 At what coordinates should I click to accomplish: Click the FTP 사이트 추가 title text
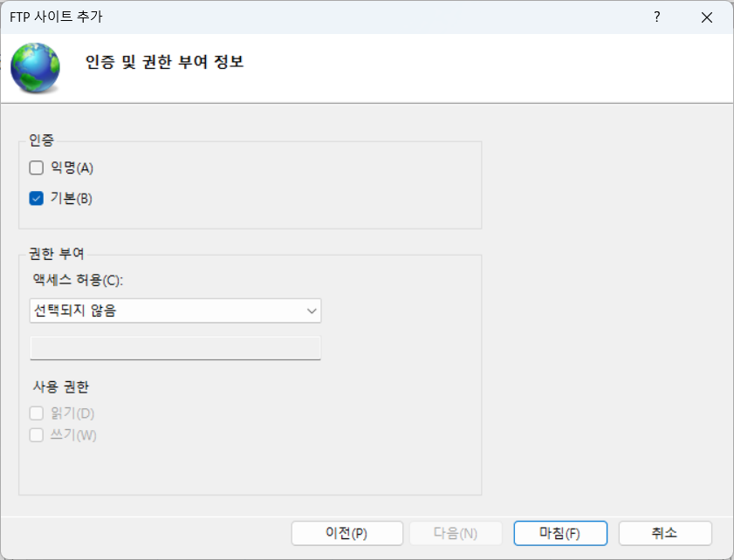(56, 17)
